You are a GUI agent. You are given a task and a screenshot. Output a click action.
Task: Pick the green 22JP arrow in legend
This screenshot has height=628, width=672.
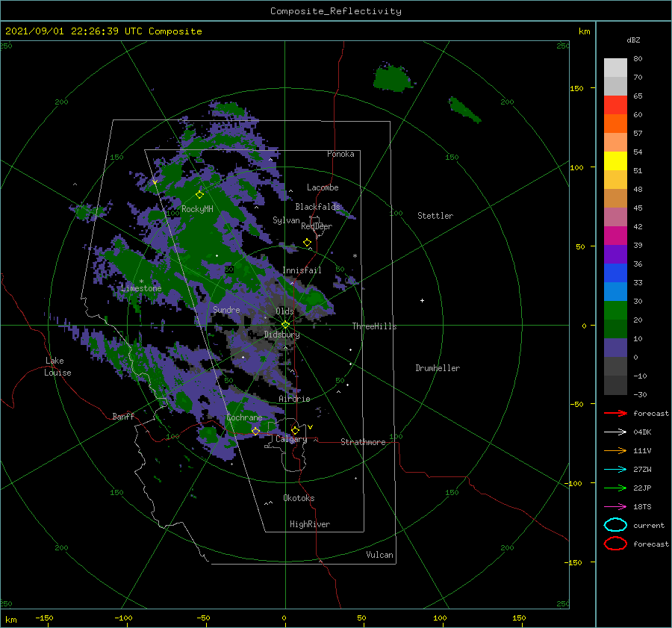tap(615, 488)
